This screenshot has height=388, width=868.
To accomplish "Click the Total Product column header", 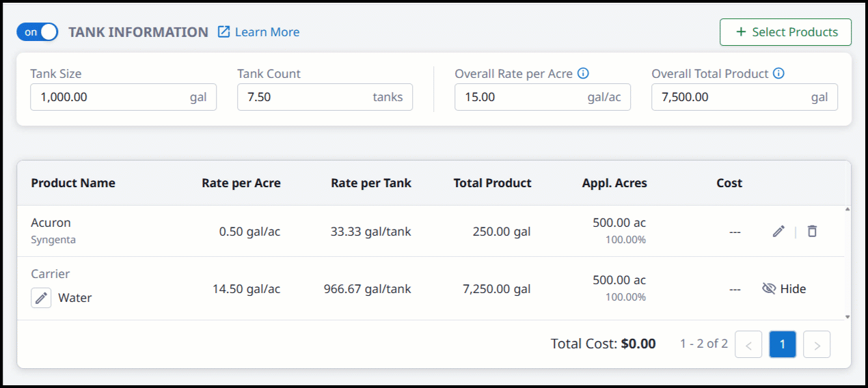I will point(493,183).
